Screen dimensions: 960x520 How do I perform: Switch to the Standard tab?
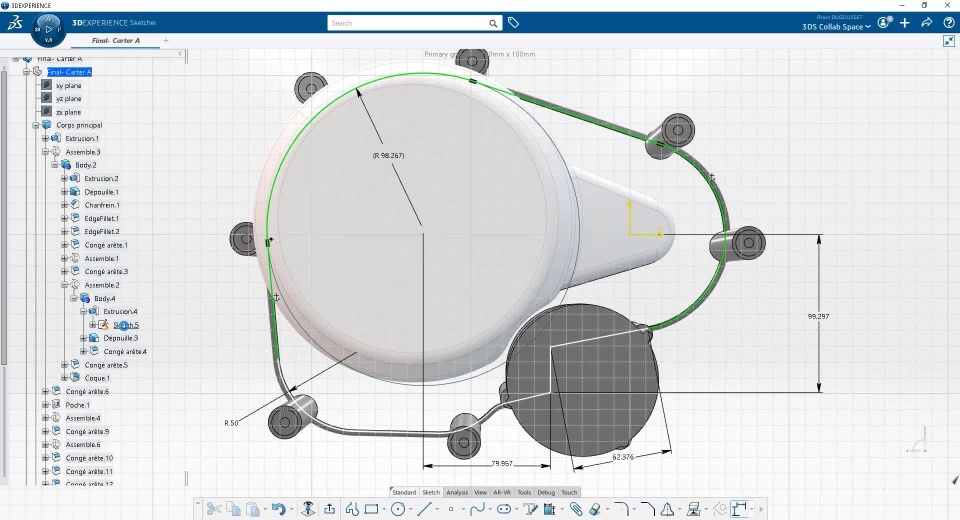pos(404,492)
